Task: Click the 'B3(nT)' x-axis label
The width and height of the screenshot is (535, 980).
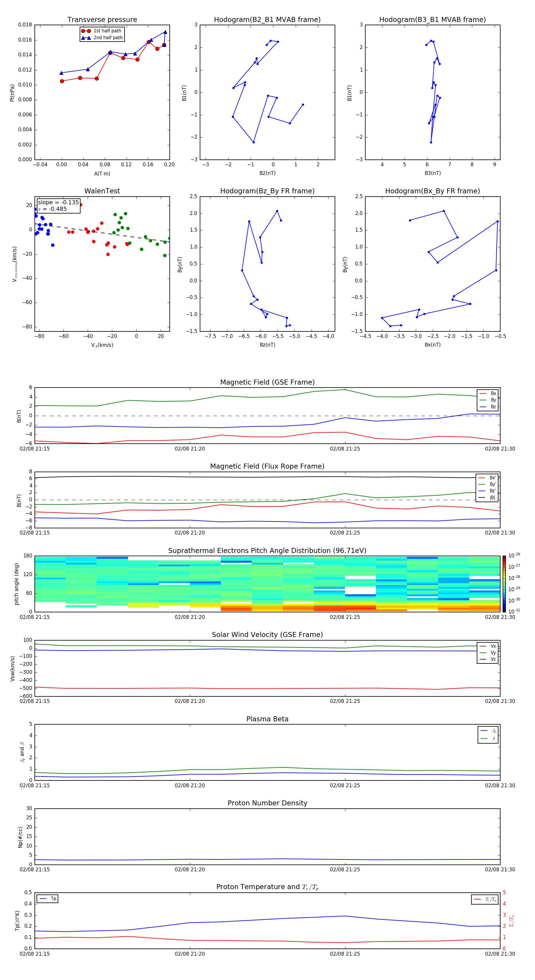Action: [432, 173]
